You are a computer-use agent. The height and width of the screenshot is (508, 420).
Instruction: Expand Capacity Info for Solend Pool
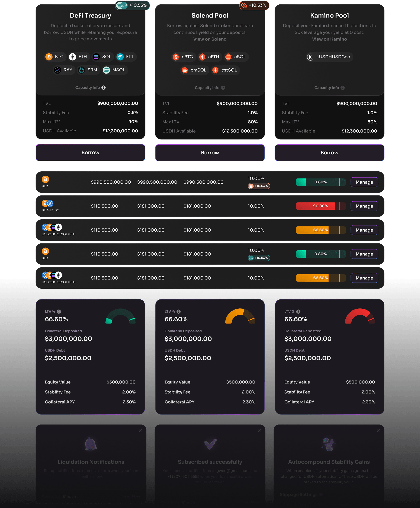click(210, 87)
